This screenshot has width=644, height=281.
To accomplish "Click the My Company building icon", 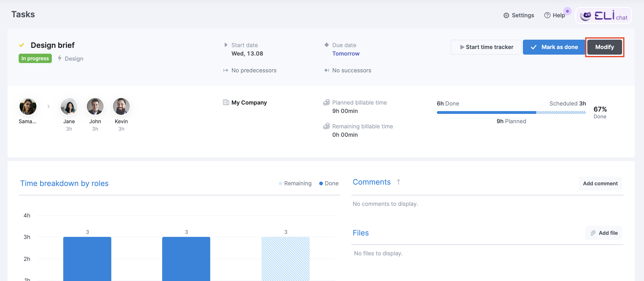I will click(226, 102).
